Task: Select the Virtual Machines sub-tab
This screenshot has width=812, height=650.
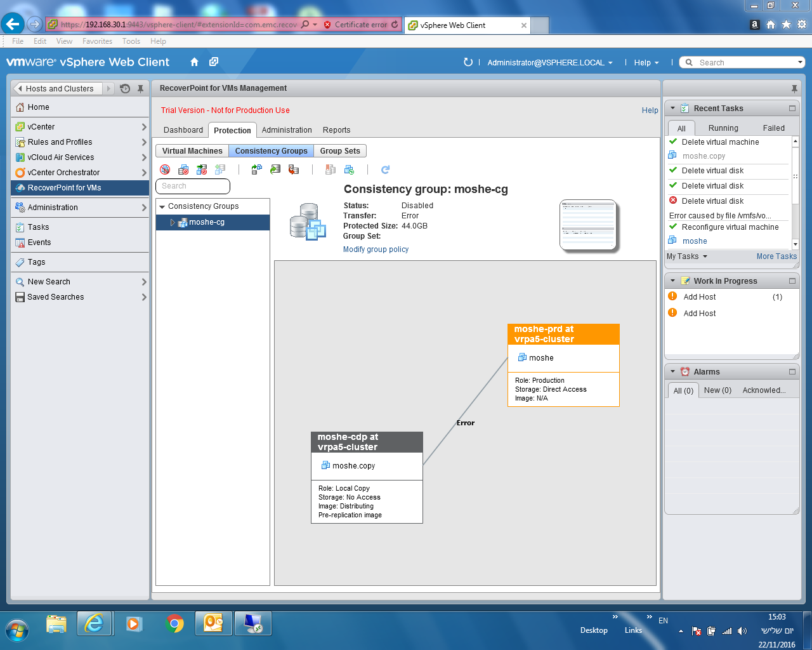Action: click(x=192, y=151)
